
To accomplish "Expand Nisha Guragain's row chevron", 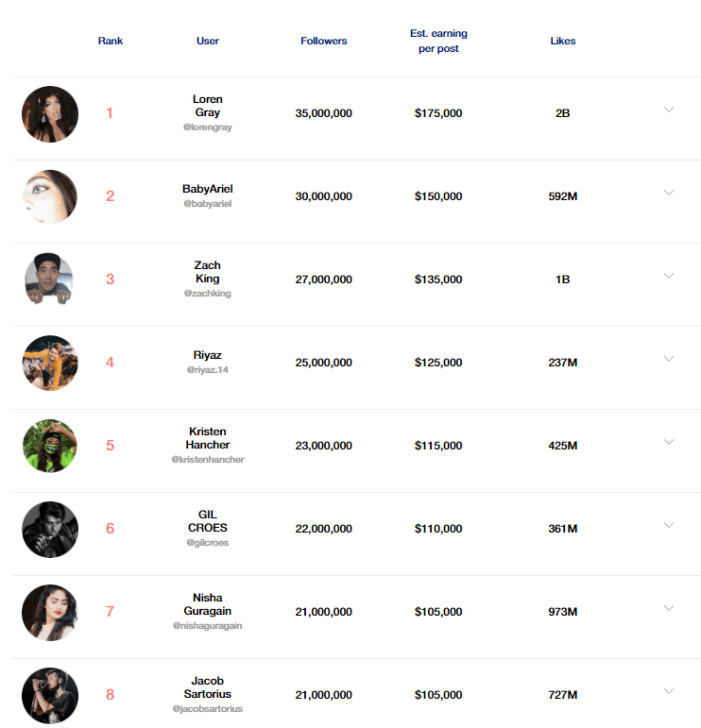I will click(x=669, y=608).
